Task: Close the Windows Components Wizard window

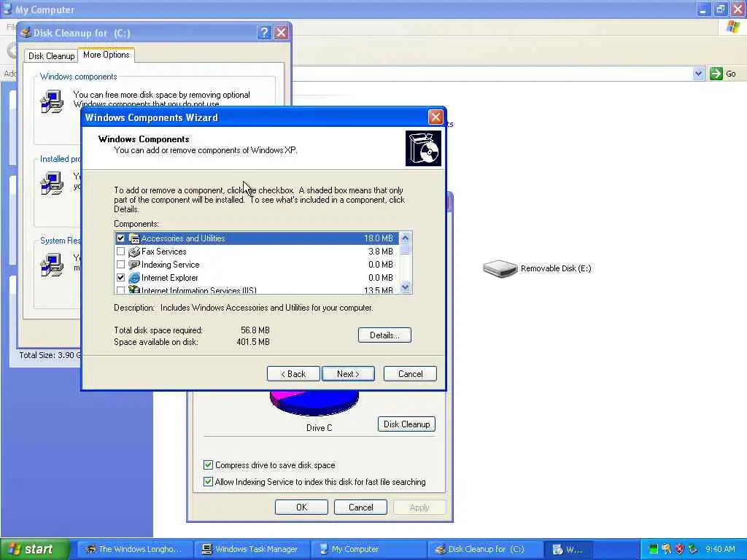Action: pyautogui.click(x=436, y=117)
